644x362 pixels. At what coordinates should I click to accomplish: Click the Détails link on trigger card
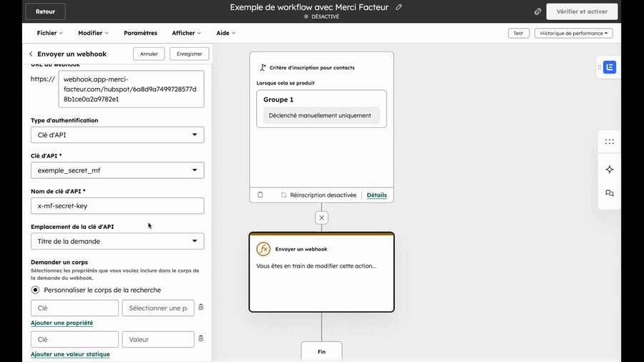point(376,195)
